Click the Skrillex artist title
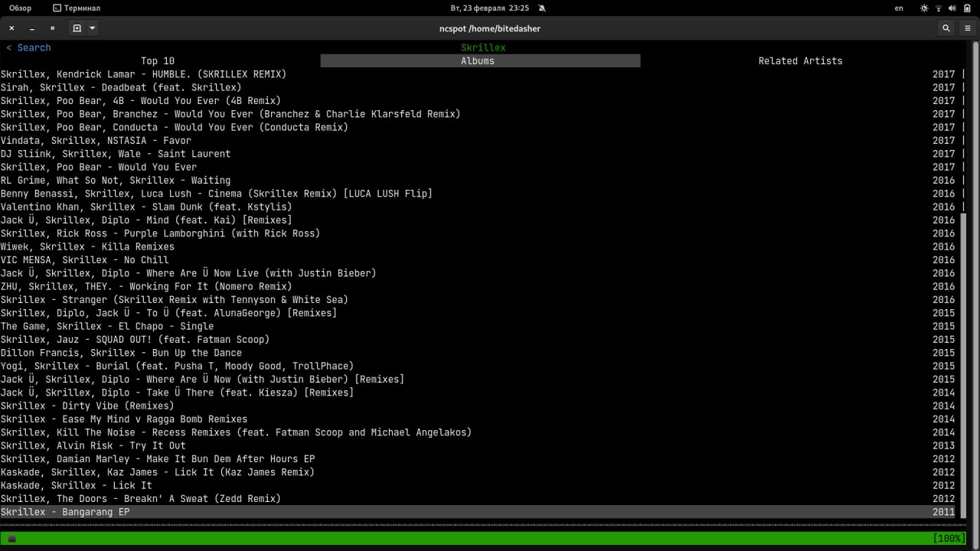Image resolution: width=980 pixels, height=551 pixels. coord(483,47)
